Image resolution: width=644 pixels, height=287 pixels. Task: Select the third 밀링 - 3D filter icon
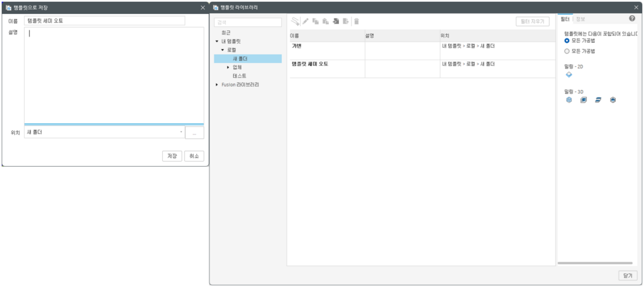click(x=598, y=100)
